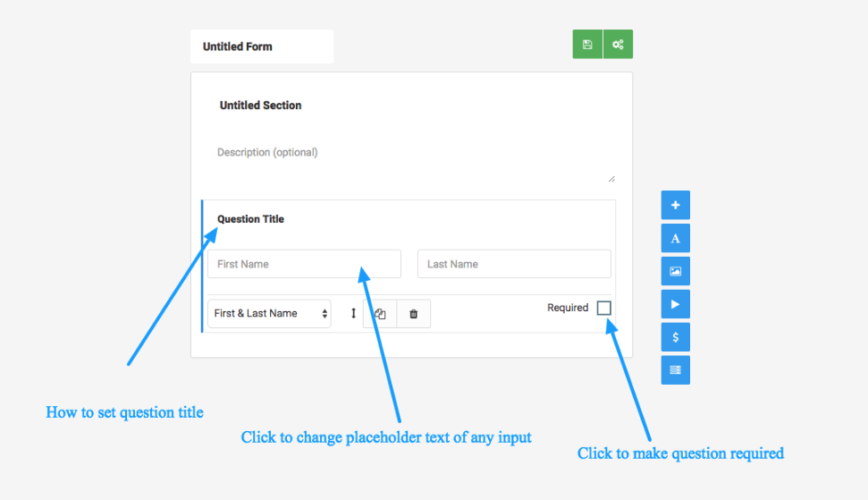The width and height of the screenshot is (868, 500).
Task: Edit the Question Title text
Action: (250, 219)
